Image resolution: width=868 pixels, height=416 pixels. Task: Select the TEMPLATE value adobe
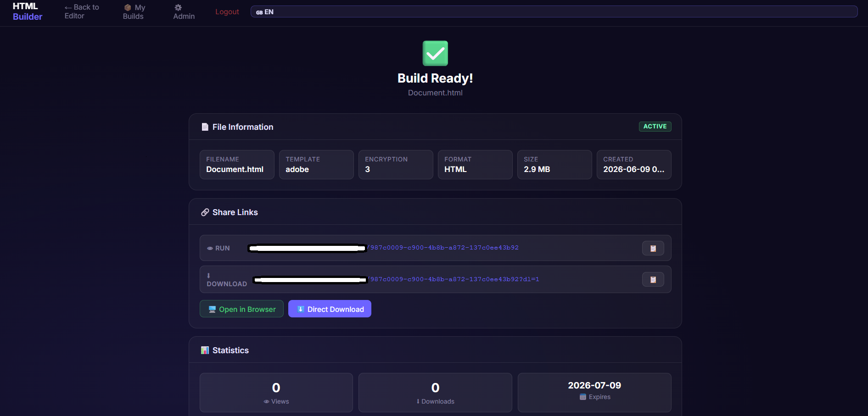coord(297,169)
